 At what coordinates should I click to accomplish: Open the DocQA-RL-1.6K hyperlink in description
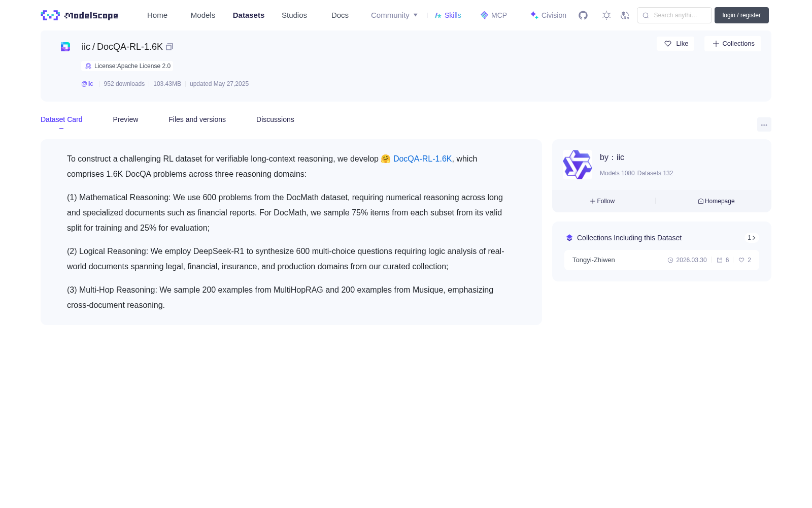[423, 159]
